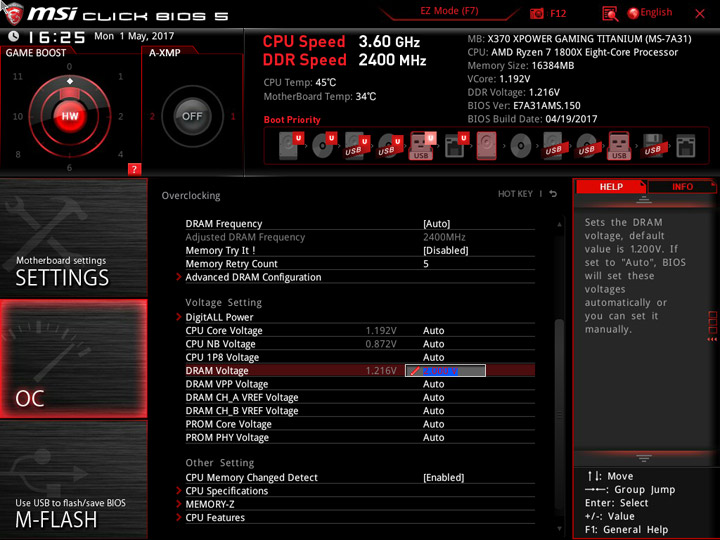Viewport: 720px width, 540px height.
Task: Click the scroll-down arrow of settings list
Action: (559, 529)
